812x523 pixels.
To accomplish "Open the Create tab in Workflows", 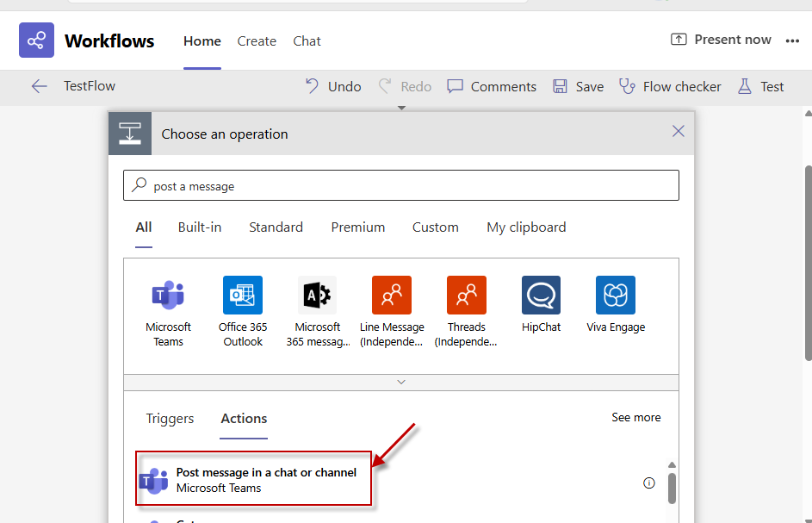I will coord(257,41).
